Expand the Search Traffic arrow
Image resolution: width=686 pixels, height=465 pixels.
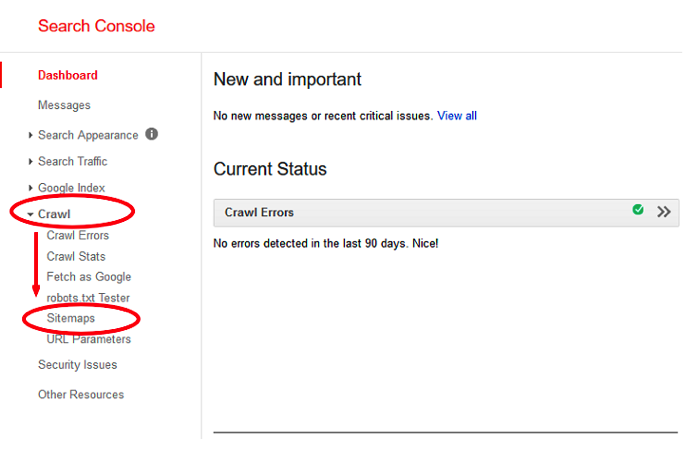pyautogui.click(x=31, y=162)
